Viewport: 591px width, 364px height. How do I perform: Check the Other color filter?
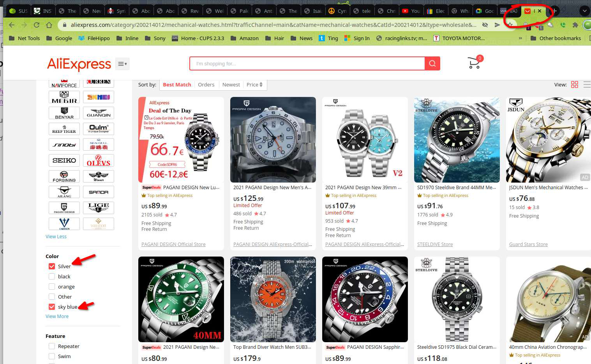52,297
